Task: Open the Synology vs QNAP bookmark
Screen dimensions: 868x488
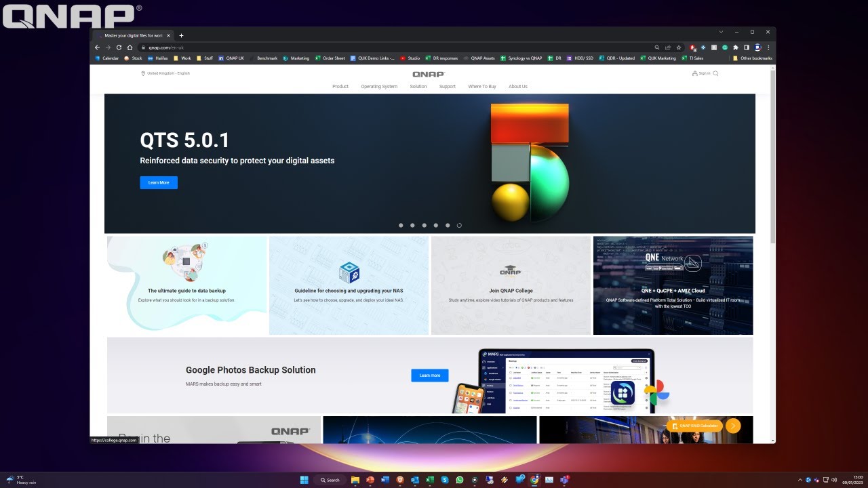Action: click(x=521, y=58)
